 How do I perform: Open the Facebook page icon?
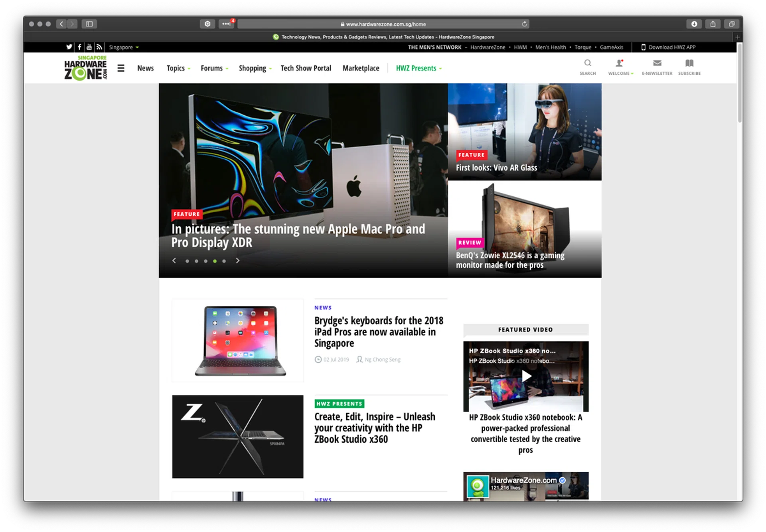click(x=79, y=47)
